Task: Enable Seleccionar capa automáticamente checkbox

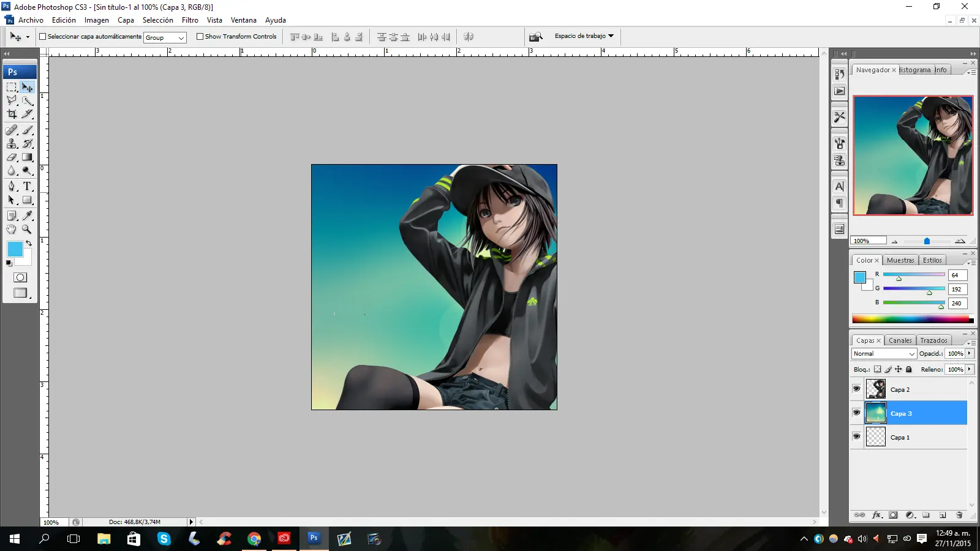Action: [x=43, y=37]
